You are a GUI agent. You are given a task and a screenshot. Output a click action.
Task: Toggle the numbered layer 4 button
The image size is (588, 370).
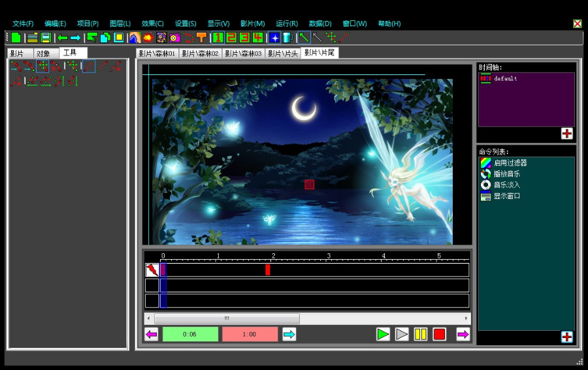[x=258, y=38]
